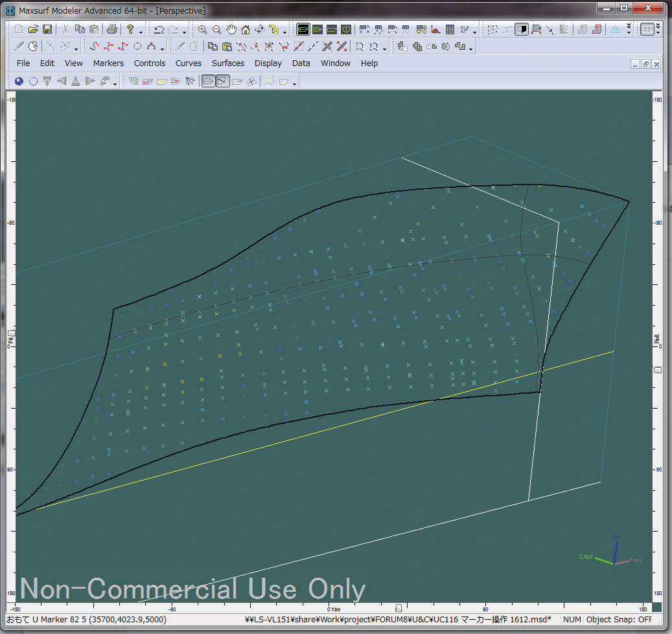Viewport: 672px width, 634px height.
Task: Click the Print icon
Action: 111,30
